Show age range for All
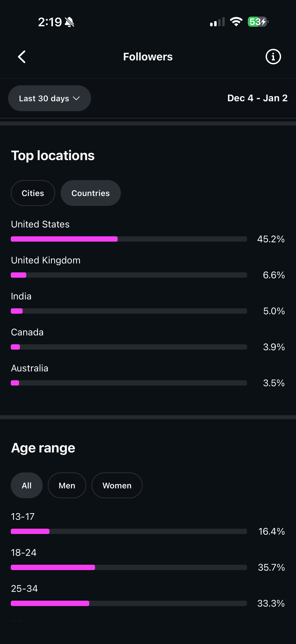296x644 pixels. pos(26,485)
